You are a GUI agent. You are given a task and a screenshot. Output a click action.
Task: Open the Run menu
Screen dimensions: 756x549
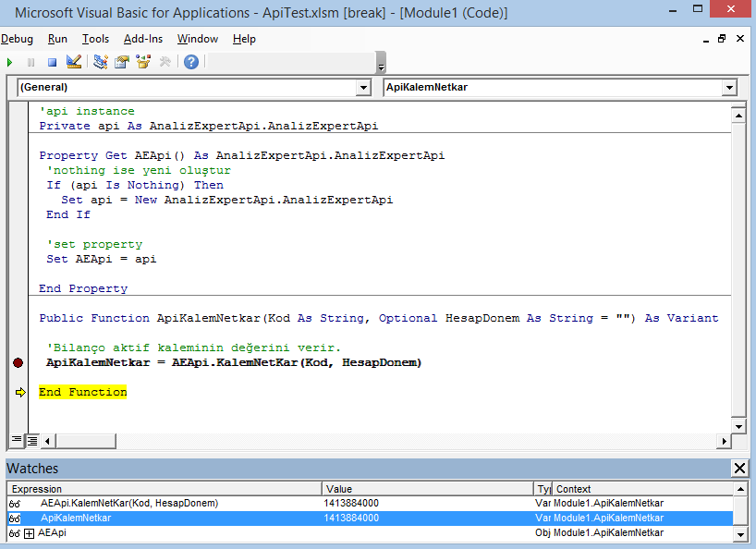[x=57, y=39]
